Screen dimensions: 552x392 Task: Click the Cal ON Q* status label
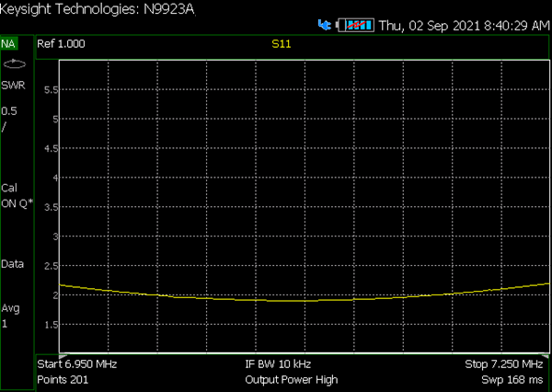pyautogui.click(x=17, y=195)
